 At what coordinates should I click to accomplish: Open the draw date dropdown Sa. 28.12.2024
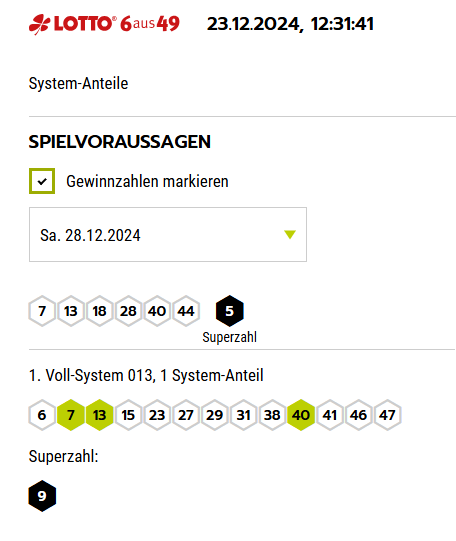pyautogui.click(x=168, y=235)
